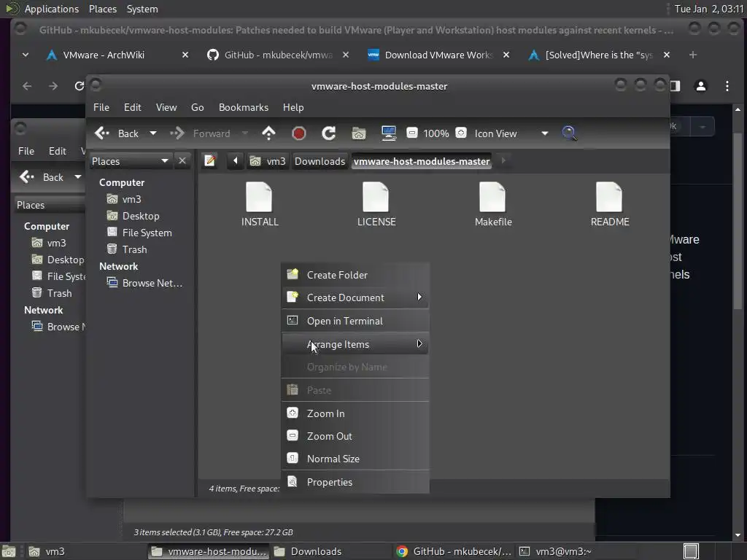
Task: Choose Zoom Out from the context menu
Action: (x=355, y=436)
